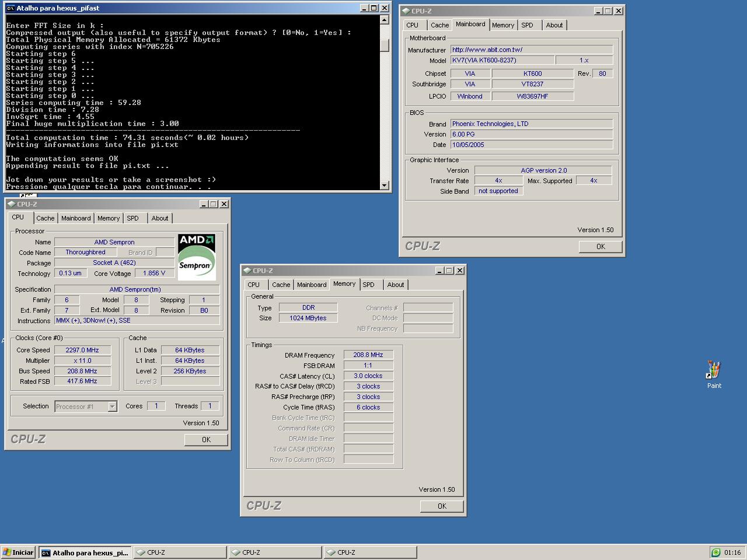Click CPU-Z icon in Memory window title
The height and width of the screenshot is (560, 747).
click(x=247, y=271)
